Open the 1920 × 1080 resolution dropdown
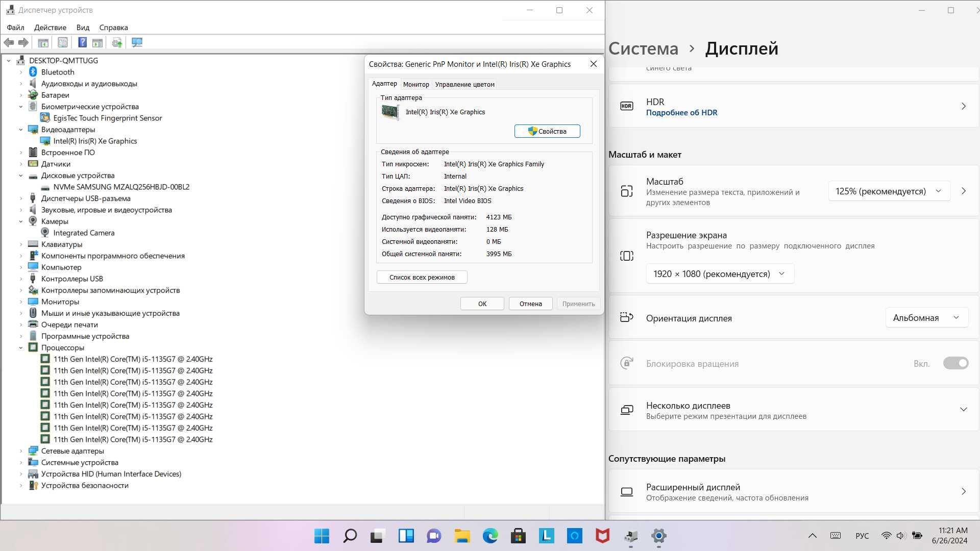 pos(720,274)
